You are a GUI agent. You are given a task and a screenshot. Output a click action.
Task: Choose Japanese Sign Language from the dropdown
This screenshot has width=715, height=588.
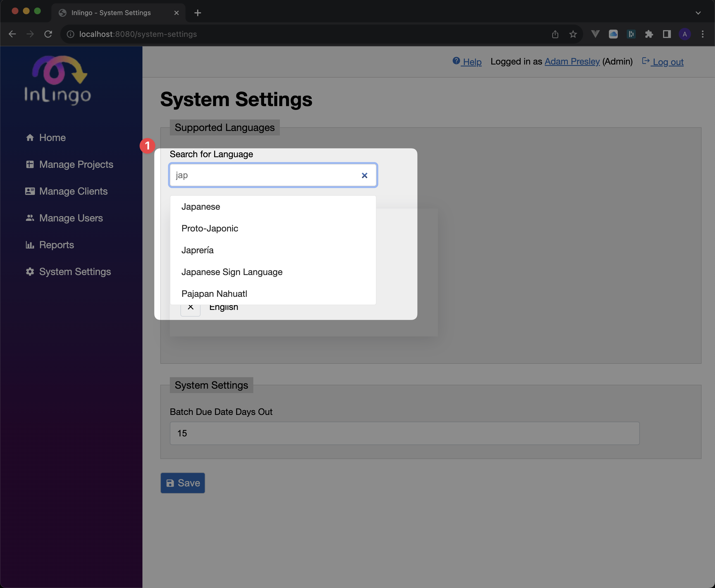click(232, 272)
